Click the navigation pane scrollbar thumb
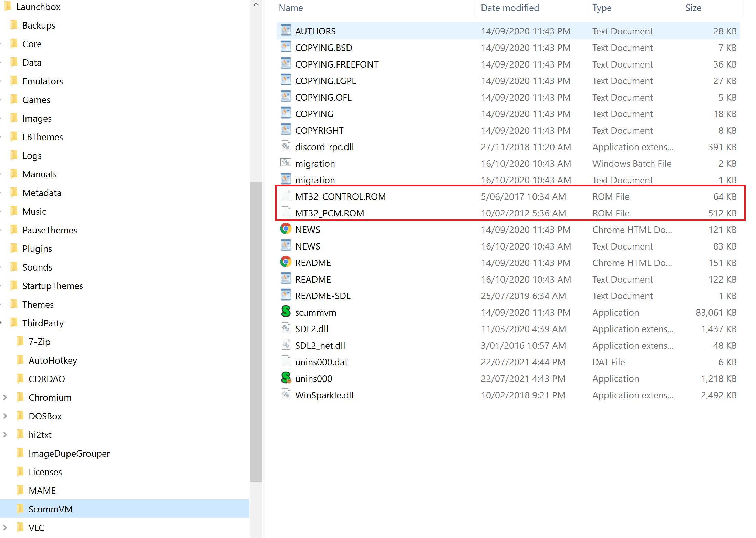This screenshot has width=756, height=538. click(x=256, y=332)
